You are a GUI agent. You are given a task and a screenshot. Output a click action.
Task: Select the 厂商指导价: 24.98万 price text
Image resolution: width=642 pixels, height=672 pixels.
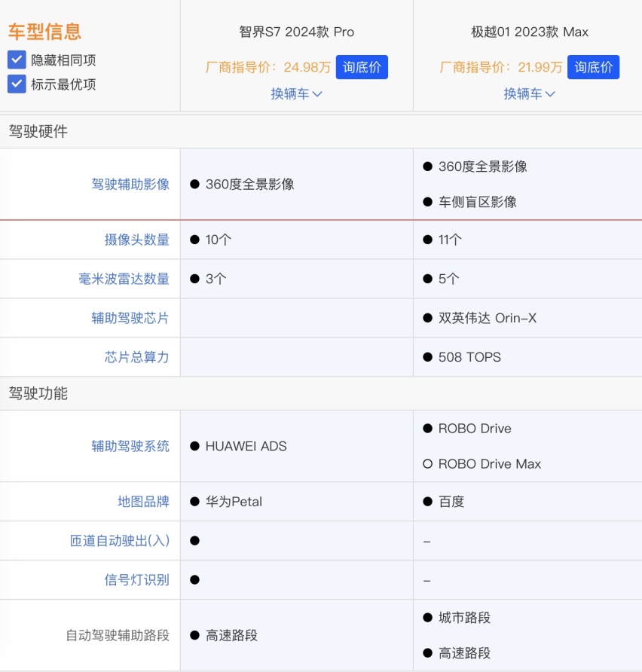pyautogui.click(x=267, y=67)
